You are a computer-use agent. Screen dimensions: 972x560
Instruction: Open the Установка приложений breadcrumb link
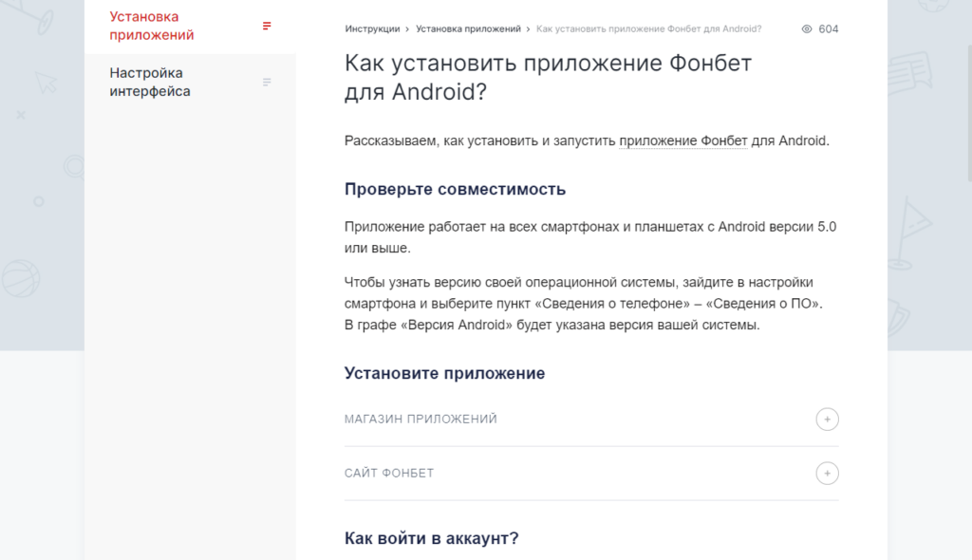[468, 29]
